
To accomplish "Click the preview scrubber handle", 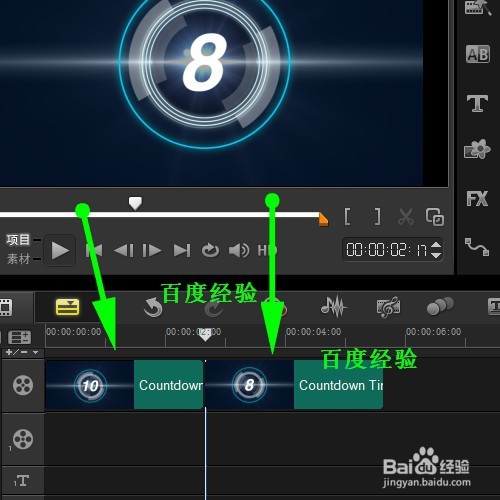I will (x=135, y=203).
